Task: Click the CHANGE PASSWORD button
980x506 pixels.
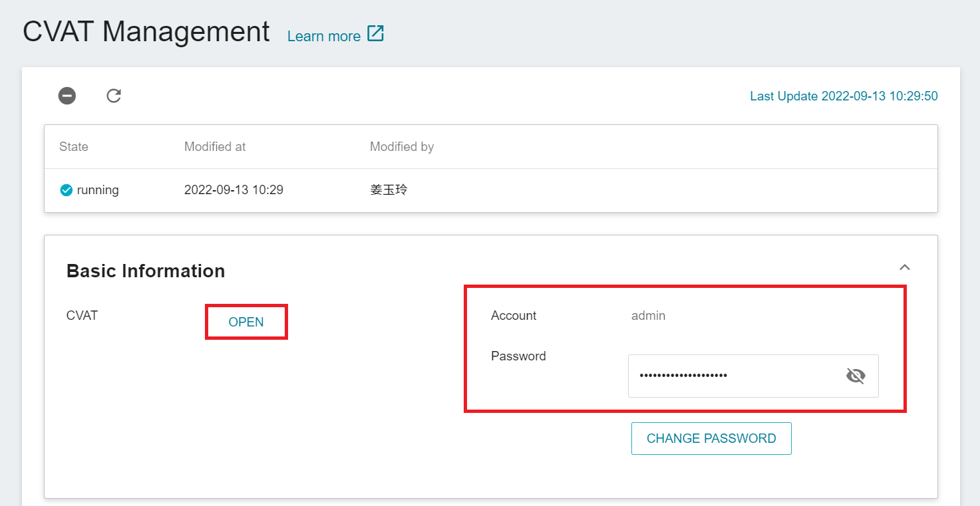Action: point(711,438)
